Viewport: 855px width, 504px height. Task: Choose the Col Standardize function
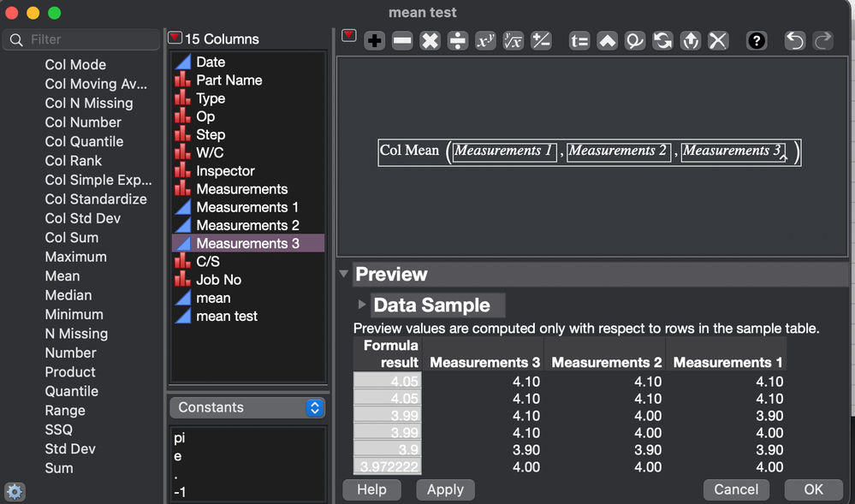(96, 199)
